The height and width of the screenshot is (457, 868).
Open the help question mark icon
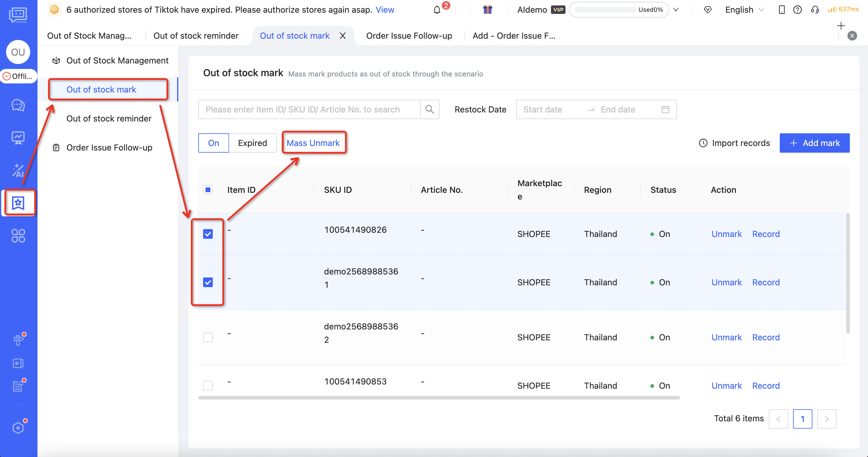click(x=797, y=10)
